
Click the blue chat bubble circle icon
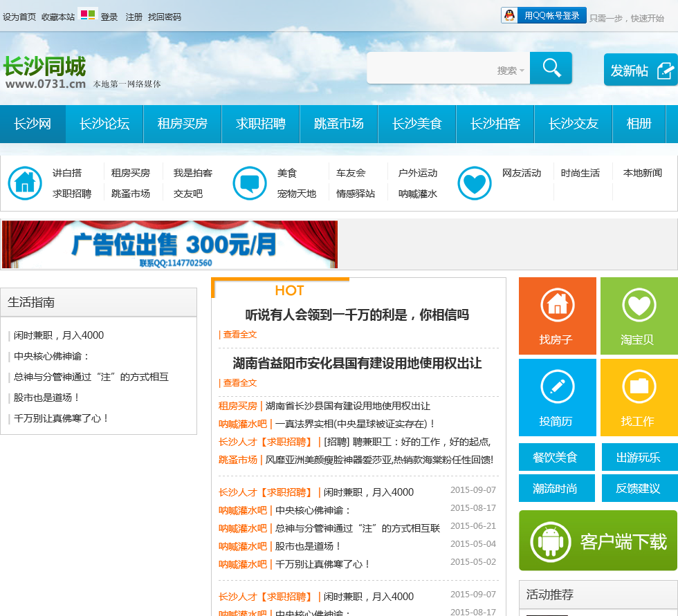[x=250, y=183]
